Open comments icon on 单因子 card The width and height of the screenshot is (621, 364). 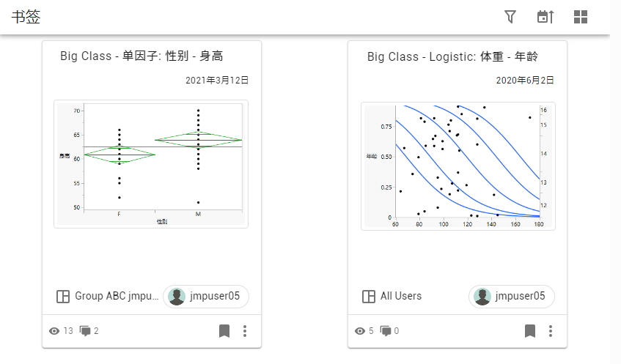coord(86,331)
